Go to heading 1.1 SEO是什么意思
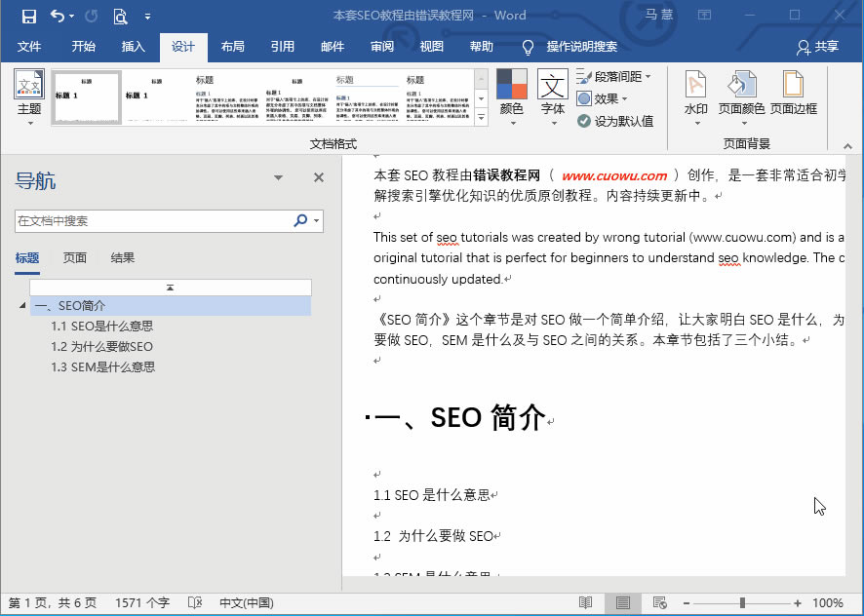This screenshot has width=864, height=616. click(x=102, y=327)
